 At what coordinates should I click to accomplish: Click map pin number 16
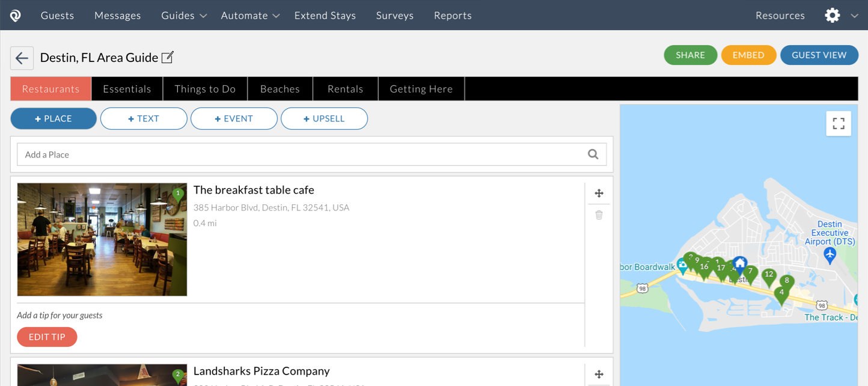pyautogui.click(x=704, y=269)
